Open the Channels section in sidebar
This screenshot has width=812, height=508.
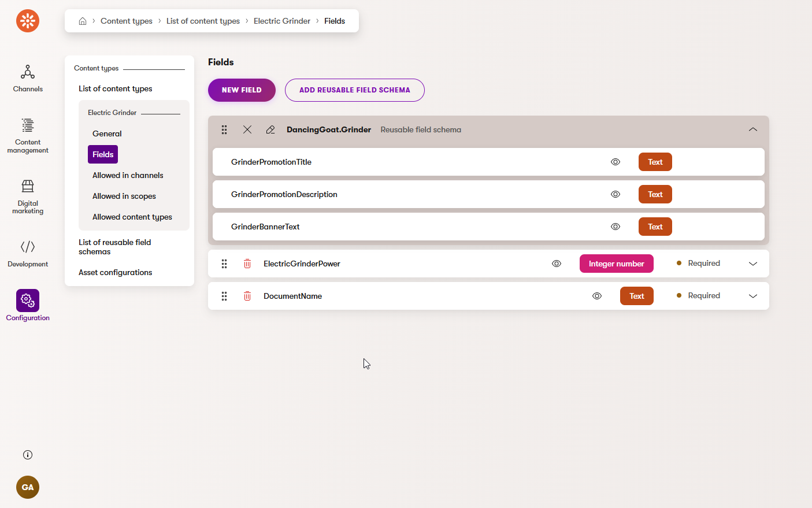tap(28, 79)
